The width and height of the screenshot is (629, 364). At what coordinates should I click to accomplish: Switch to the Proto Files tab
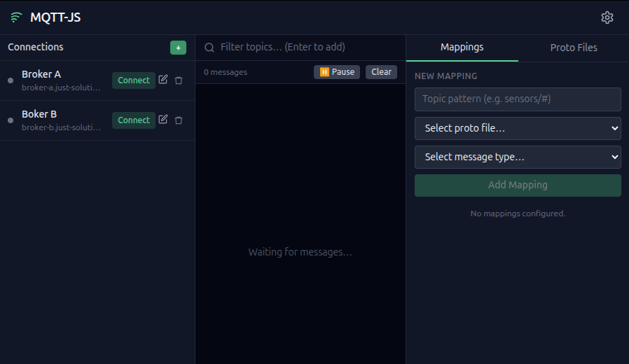[573, 48]
